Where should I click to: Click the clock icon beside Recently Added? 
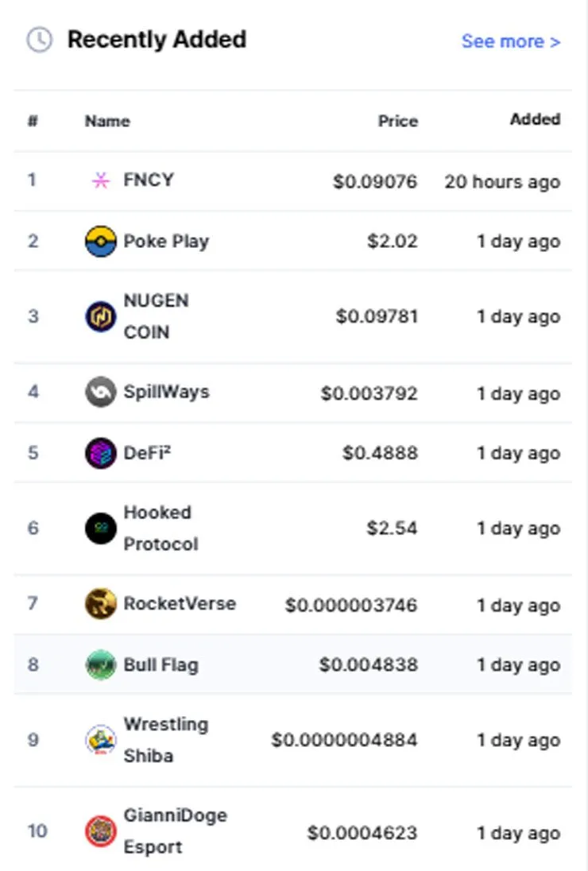point(40,40)
